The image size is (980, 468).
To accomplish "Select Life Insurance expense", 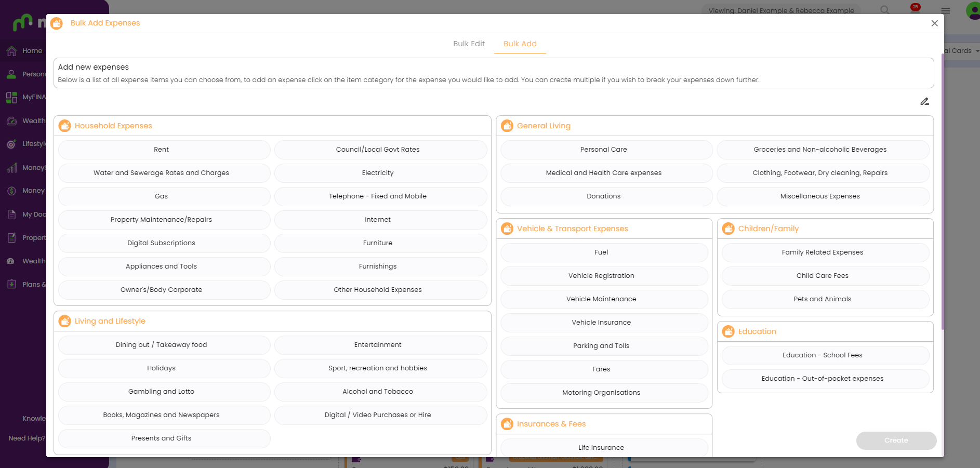I will pos(604,448).
